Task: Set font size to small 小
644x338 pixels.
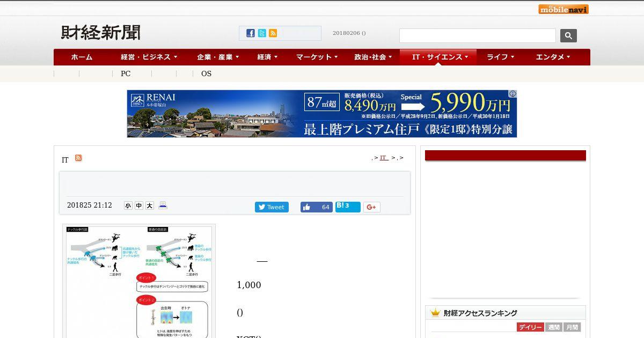Action: click(x=128, y=205)
